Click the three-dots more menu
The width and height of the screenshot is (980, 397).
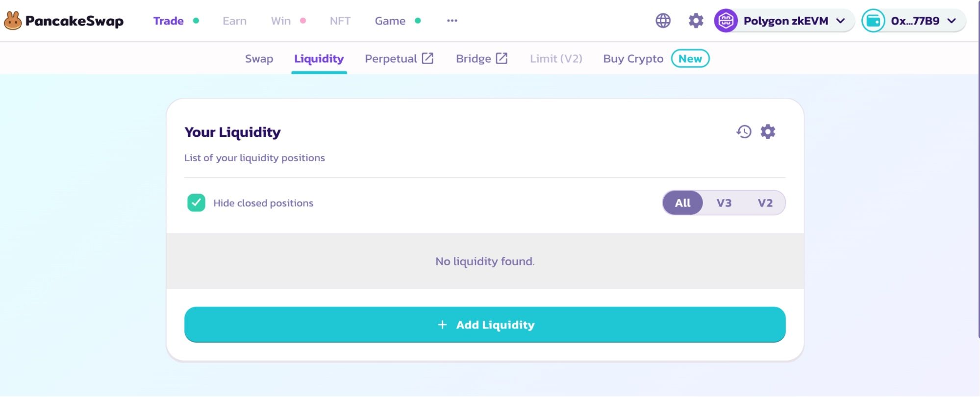(452, 21)
